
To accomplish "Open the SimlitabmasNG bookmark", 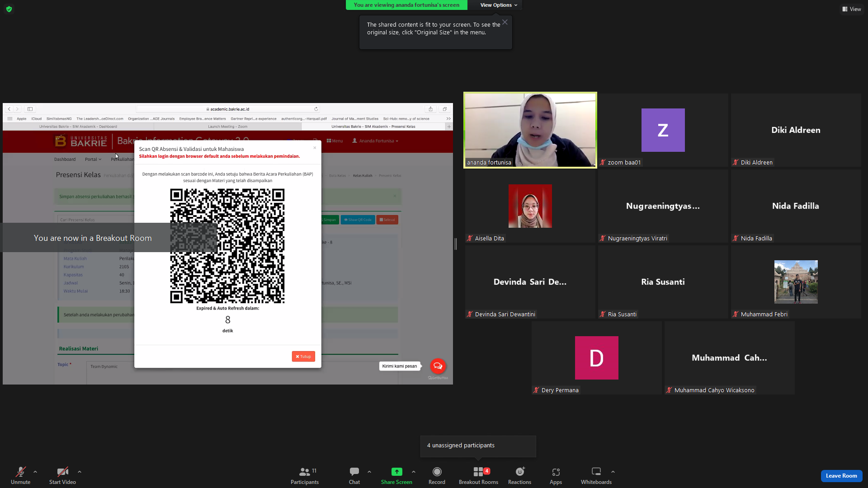I will pyautogui.click(x=59, y=119).
